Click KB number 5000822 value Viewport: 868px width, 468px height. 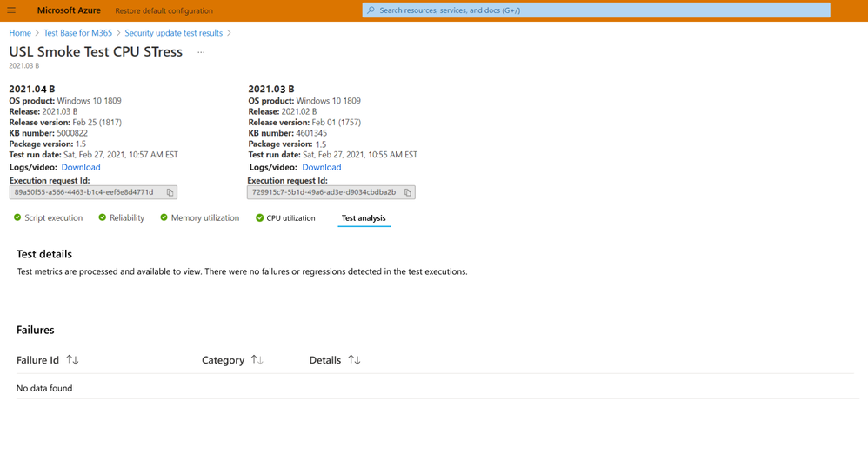(x=72, y=133)
